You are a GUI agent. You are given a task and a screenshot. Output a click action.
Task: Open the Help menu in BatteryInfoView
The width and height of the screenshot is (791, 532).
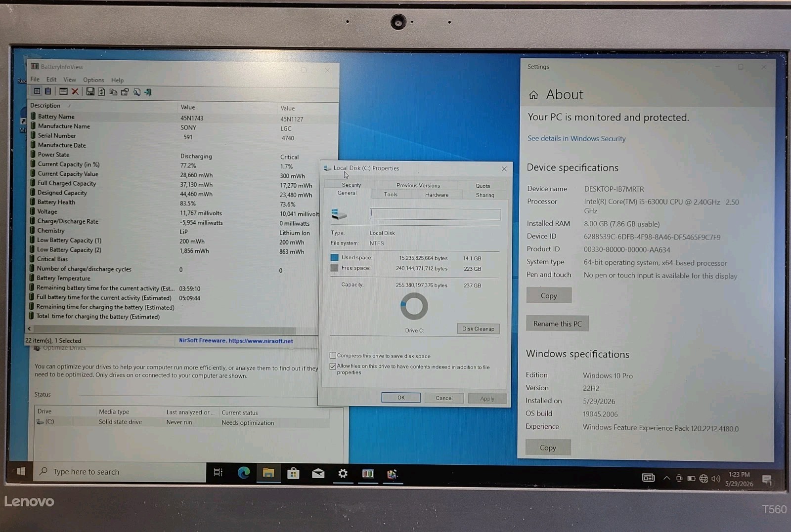tap(117, 80)
